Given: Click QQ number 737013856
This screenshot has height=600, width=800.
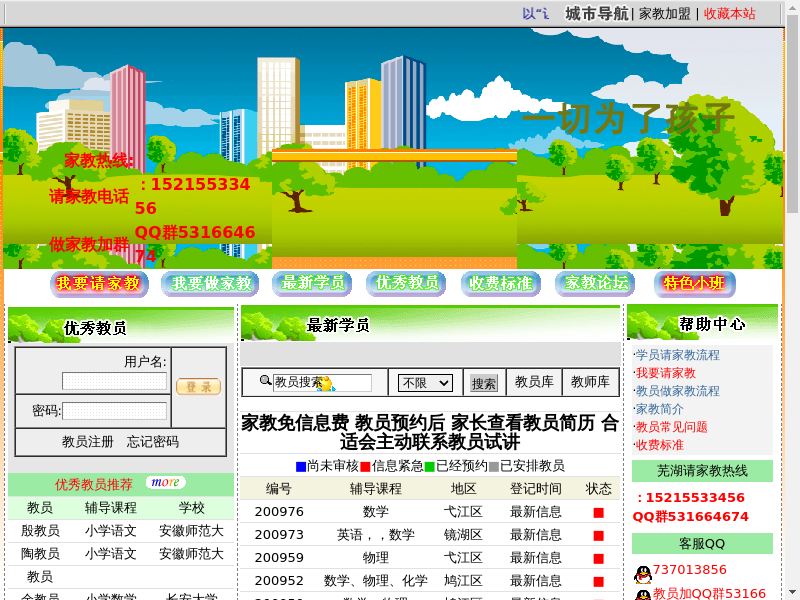Looking at the screenshot, I should tap(689, 569).
